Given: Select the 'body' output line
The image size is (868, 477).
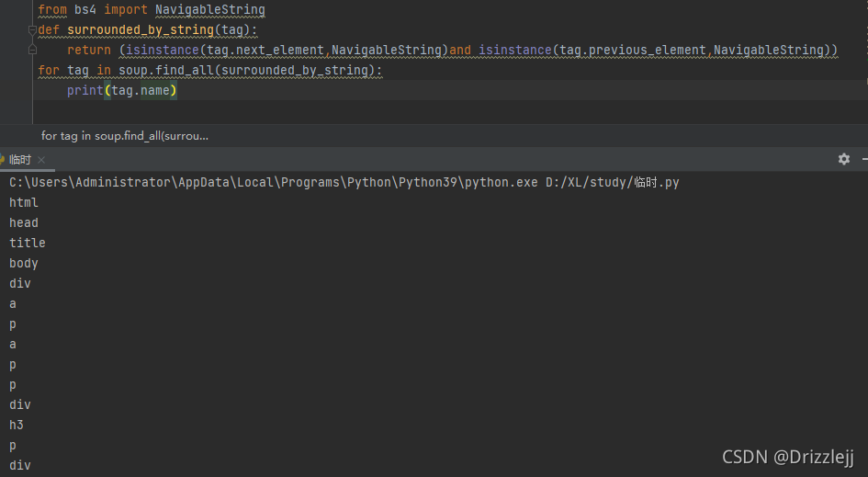Looking at the screenshot, I should click(x=24, y=263).
